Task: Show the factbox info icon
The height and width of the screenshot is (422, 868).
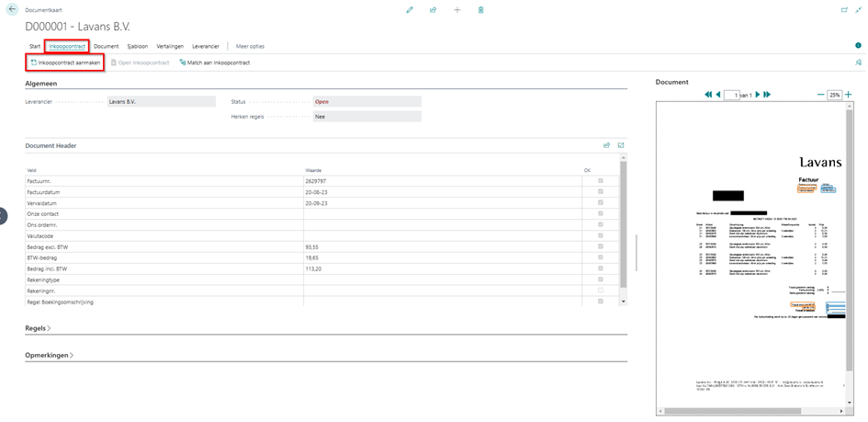Action: tap(858, 45)
